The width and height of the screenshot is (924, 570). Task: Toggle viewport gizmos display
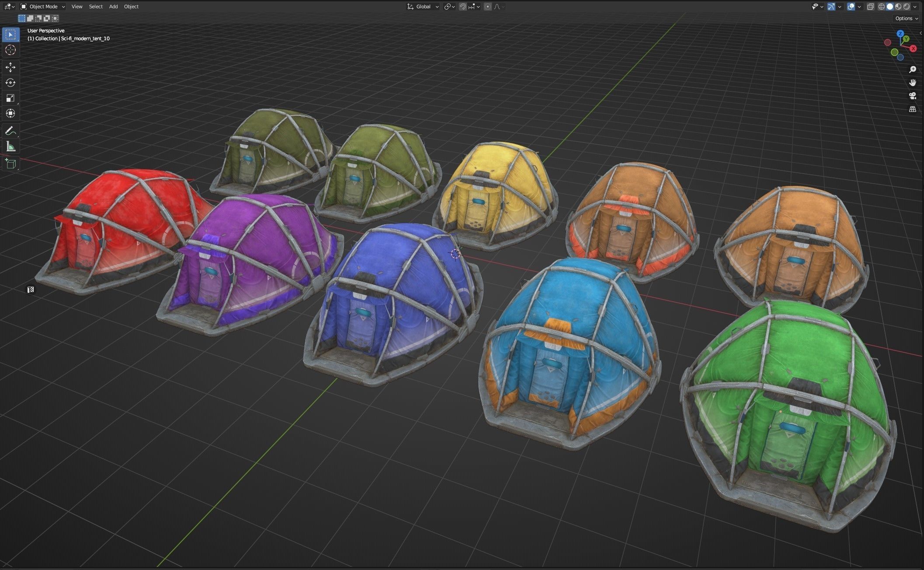[x=831, y=7]
